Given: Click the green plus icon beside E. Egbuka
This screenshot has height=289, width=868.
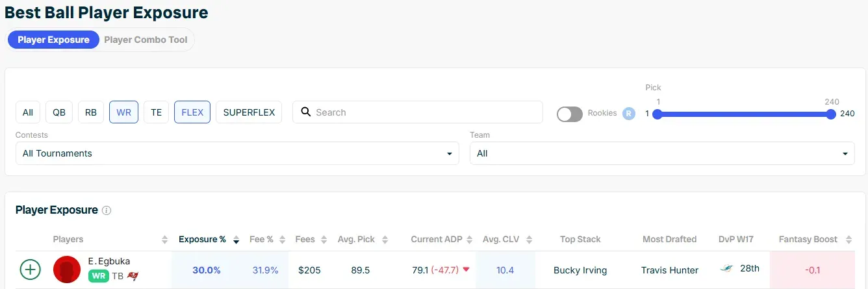Looking at the screenshot, I should pyautogui.click(x=31, y=269).
